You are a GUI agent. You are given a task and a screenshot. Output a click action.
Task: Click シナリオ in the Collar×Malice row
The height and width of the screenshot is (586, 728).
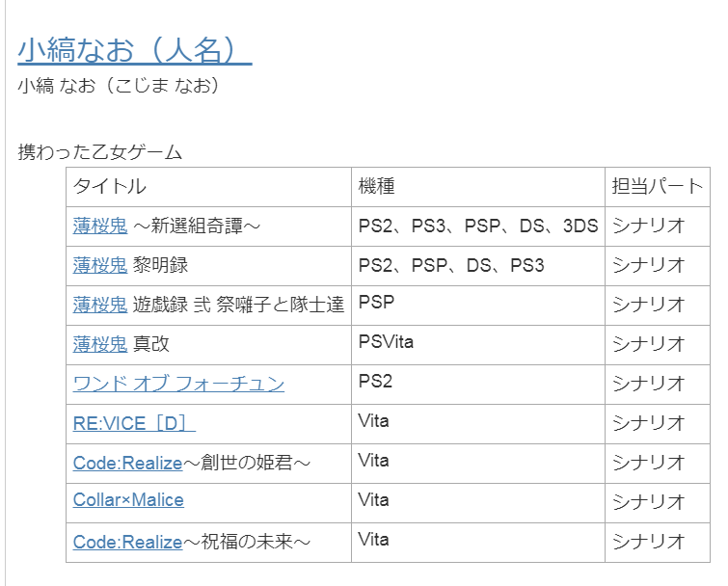coord(649,502)
